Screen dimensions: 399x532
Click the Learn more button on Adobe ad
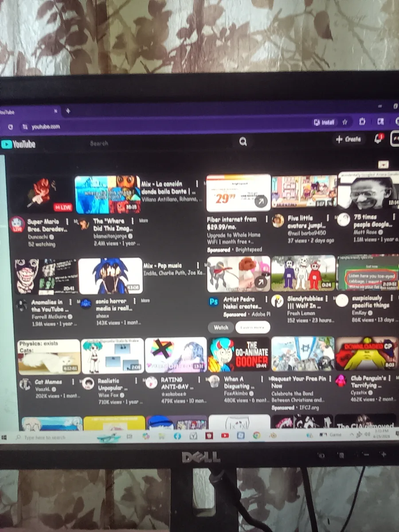252,327
